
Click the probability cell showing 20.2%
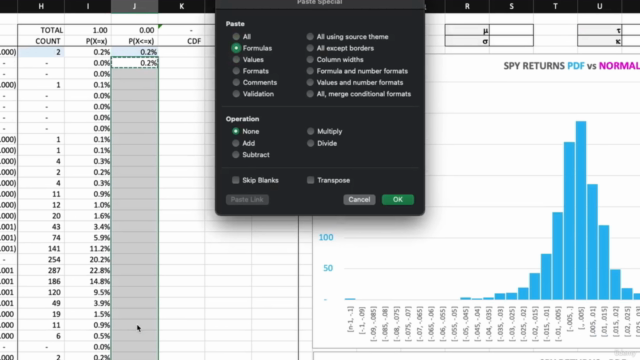88,260
